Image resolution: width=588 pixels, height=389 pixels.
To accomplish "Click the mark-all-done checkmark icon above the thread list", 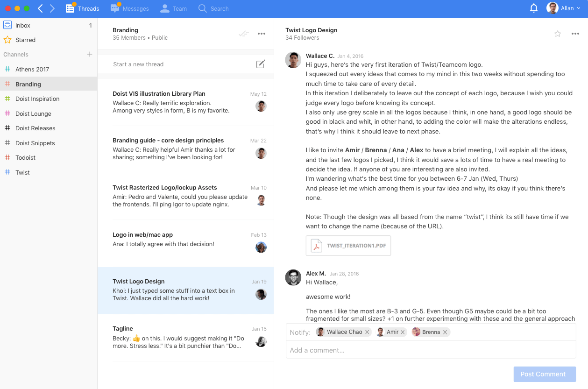I will (244, 34).
